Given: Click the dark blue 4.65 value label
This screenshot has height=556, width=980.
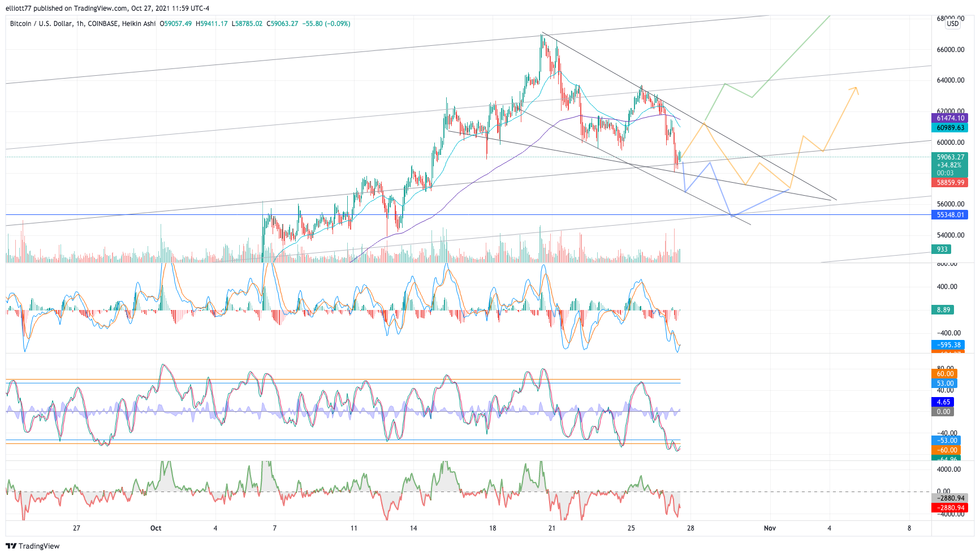Looking at the screenshot, I should [943, 402].
